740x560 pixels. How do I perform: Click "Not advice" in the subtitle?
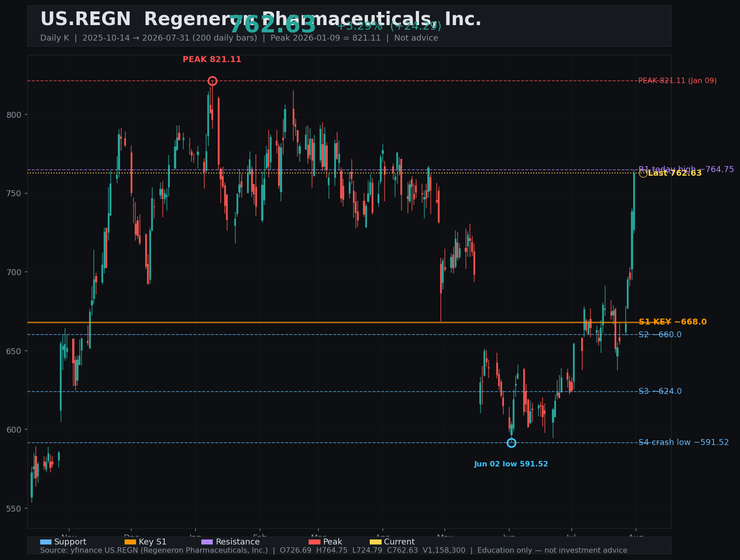coord(416,38)
